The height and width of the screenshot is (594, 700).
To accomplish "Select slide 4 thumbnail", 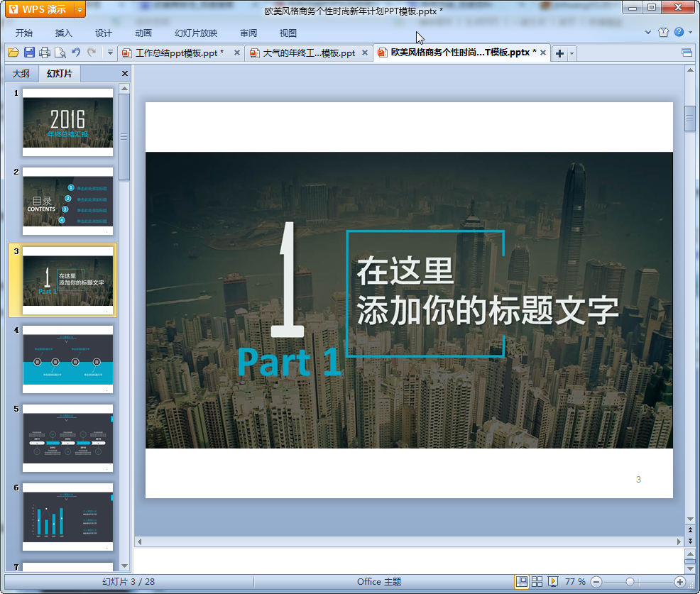I will pyautogui.click(x=68, y=359).
